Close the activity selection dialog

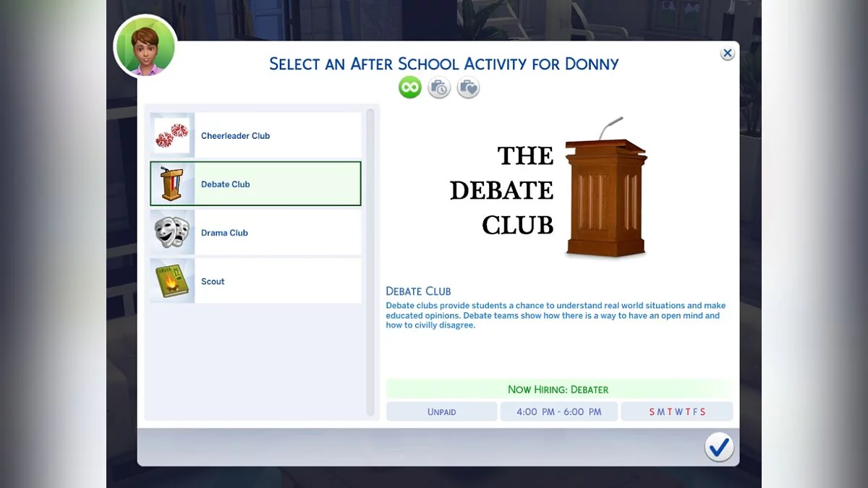[727, 53]
